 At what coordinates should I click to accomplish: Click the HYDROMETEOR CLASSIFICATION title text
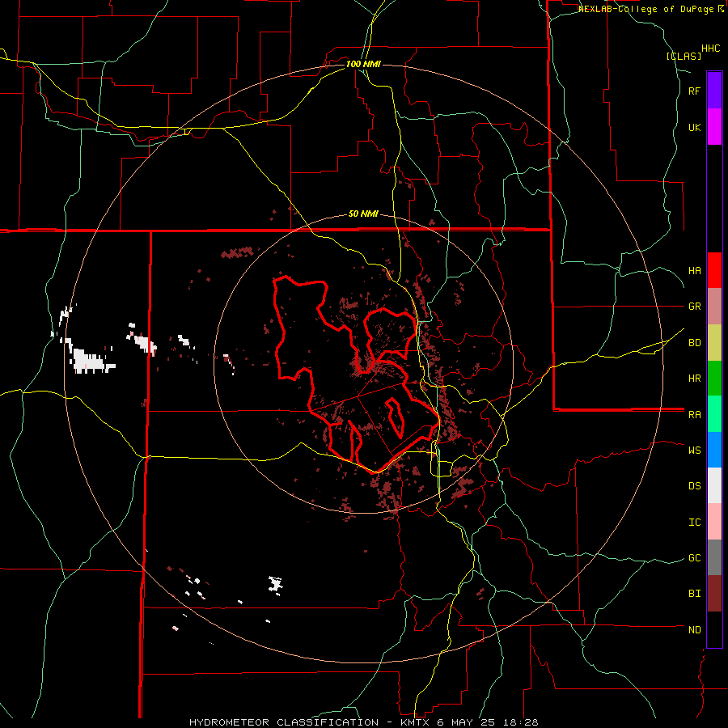[x=284, y=722]
